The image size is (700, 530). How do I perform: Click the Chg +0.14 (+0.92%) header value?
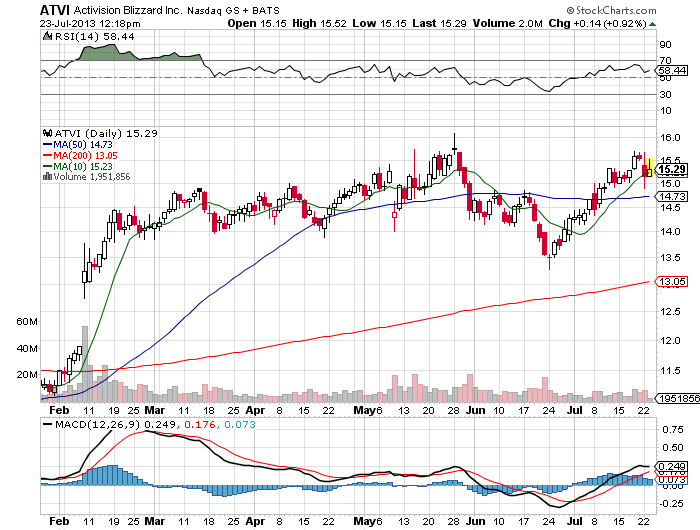(597, 23)
